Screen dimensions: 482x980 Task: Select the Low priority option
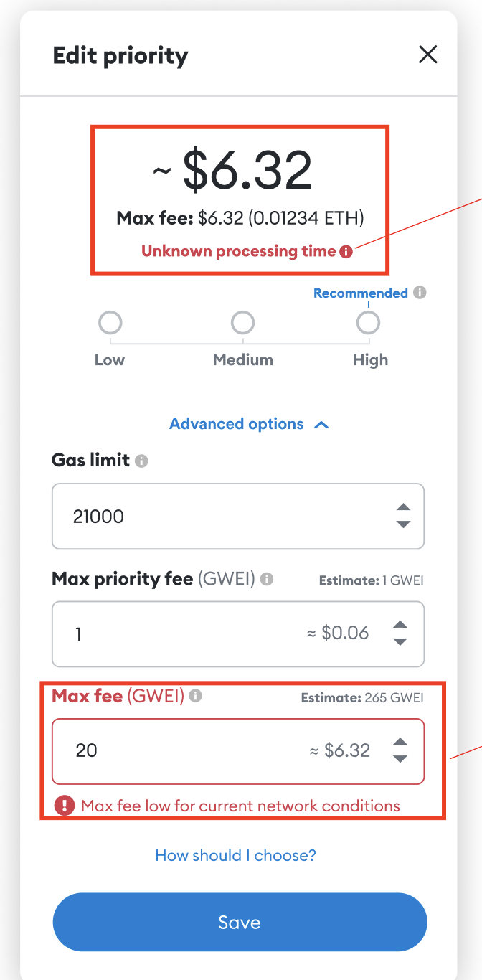tap(110, 322)
